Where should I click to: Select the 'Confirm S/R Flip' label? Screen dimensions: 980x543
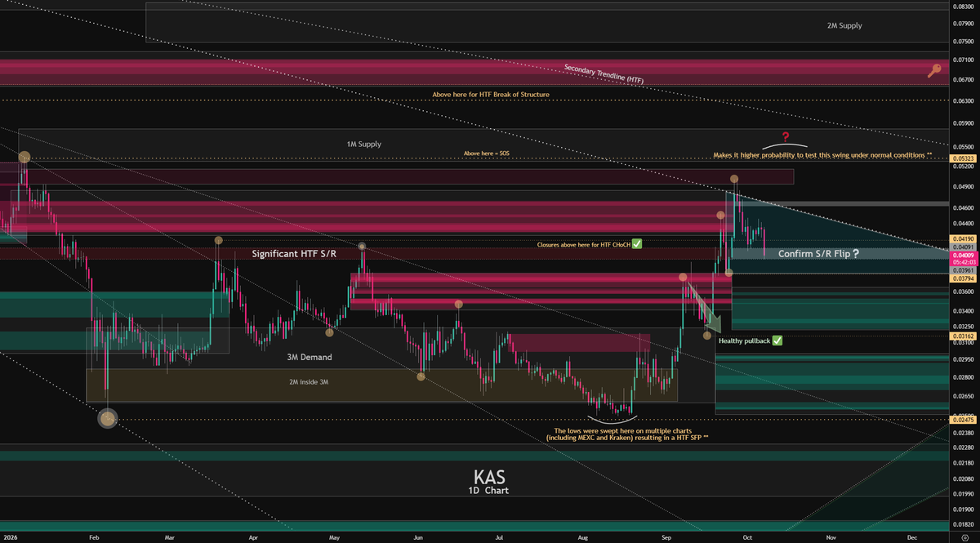(x=819, y=254)
